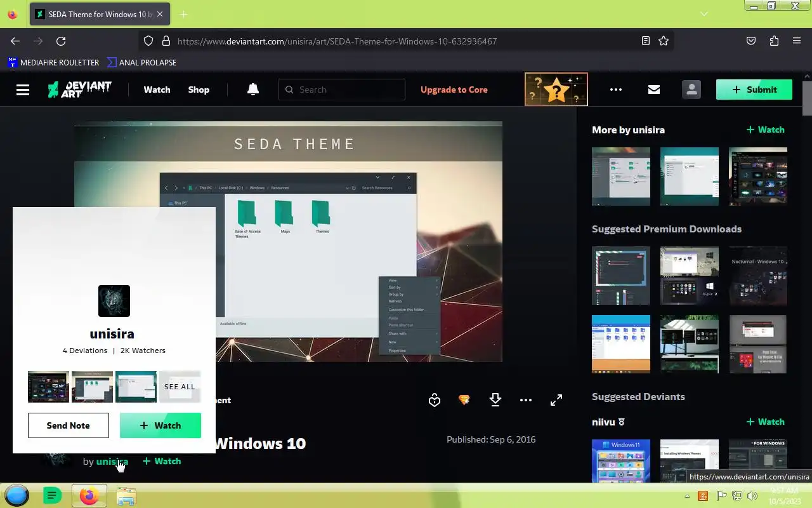Open the deviation more-options dots
This screenshot has height=508, width=812.
point(526,400)
